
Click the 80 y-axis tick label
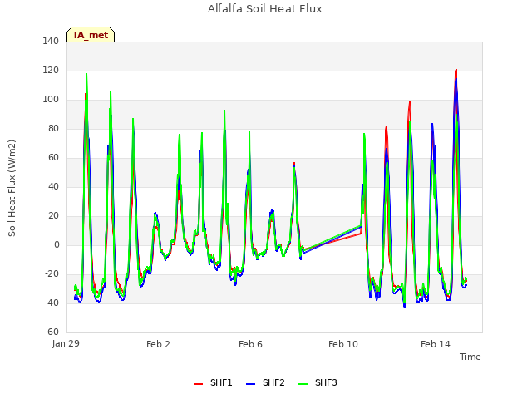click(x=53, y=128)
